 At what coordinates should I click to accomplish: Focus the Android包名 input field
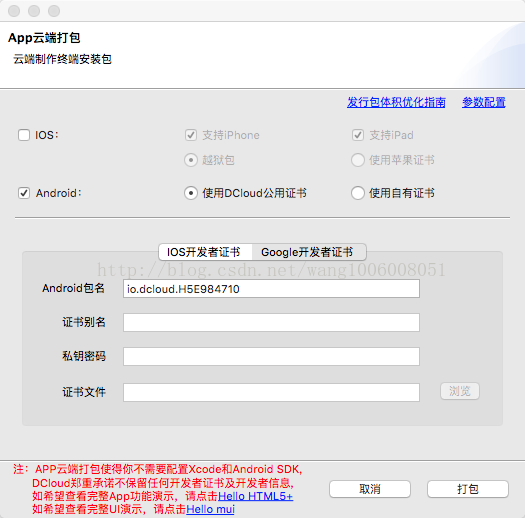[x=271, y=289]
